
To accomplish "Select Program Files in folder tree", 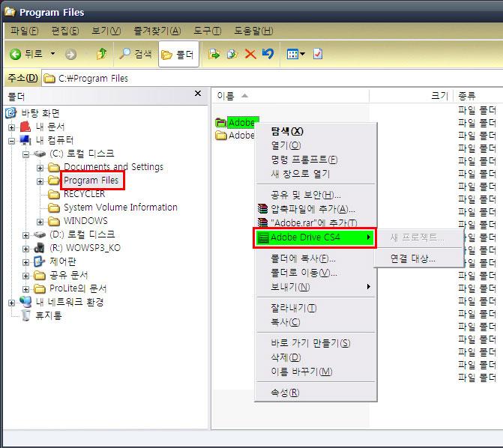I will point(91,181).
